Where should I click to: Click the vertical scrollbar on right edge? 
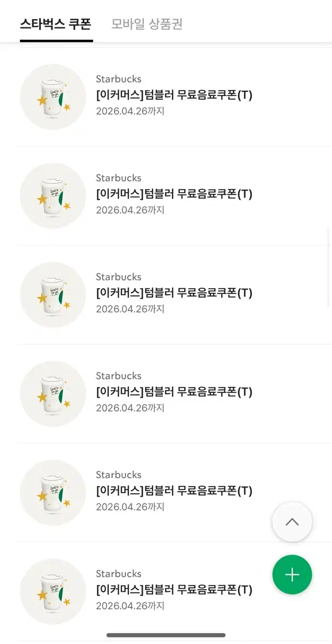329,267
